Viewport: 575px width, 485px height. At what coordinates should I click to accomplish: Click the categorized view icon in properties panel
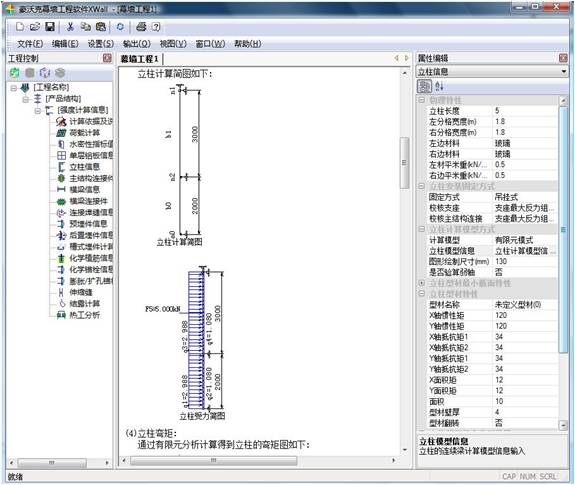[424, 86]
